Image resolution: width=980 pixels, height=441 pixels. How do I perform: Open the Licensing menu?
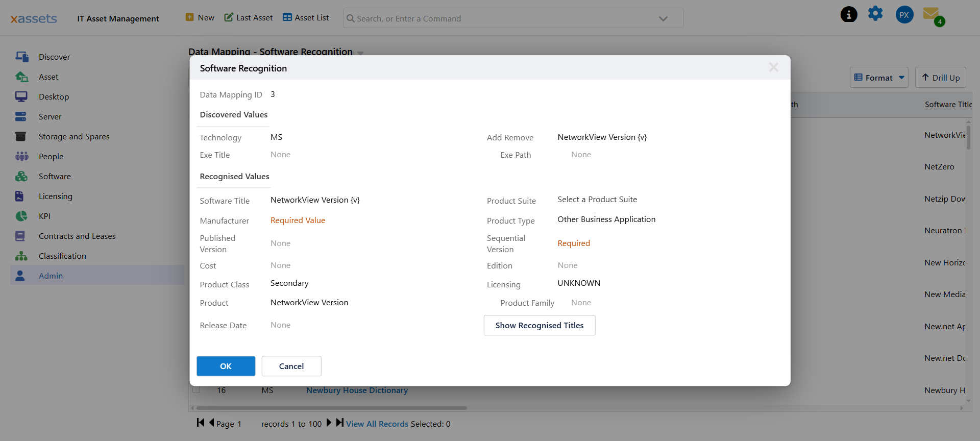point(56,196)
